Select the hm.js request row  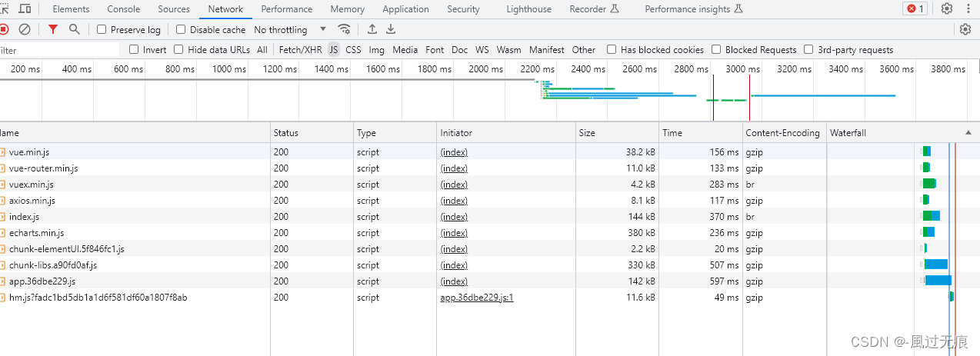tap(490, 298)
